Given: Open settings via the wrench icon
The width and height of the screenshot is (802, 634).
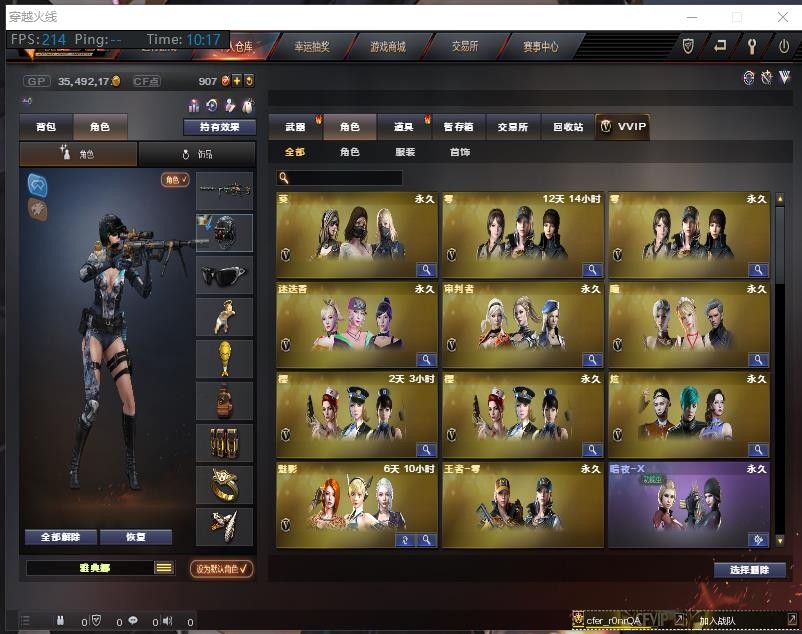Looking at the screenshot, I should click(751, 47).
